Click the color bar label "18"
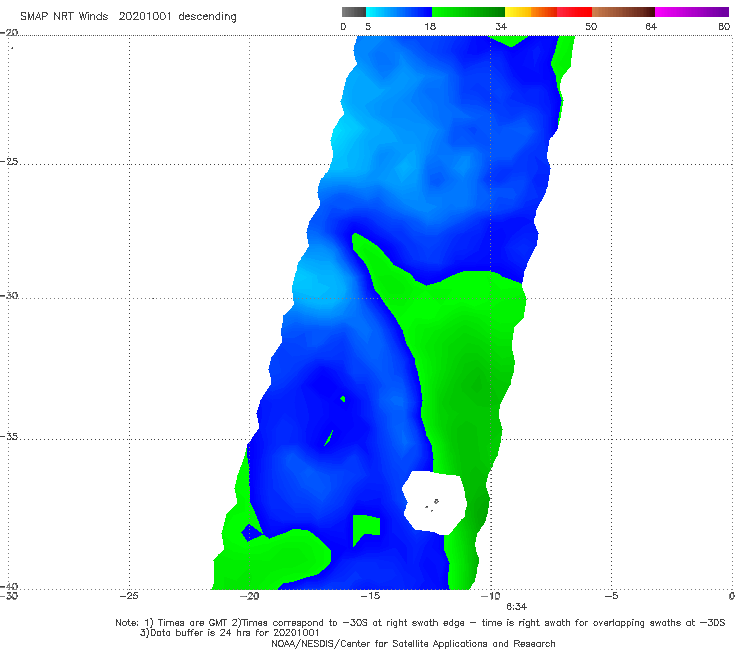The image size is (740, 650). (x=430, y=27)
